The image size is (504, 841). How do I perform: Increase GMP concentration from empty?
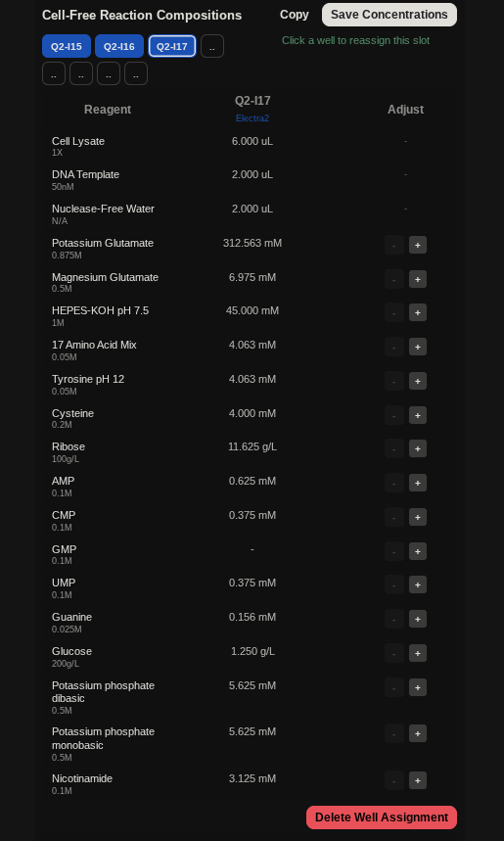click(x=418, y=551)
